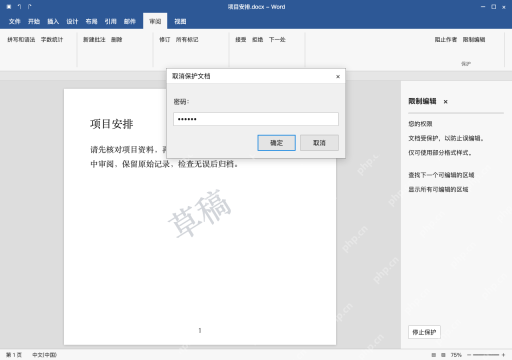
Task: Click 新建批注 in the ribbon
Action: pyautogui.click(x=94, y=40)
